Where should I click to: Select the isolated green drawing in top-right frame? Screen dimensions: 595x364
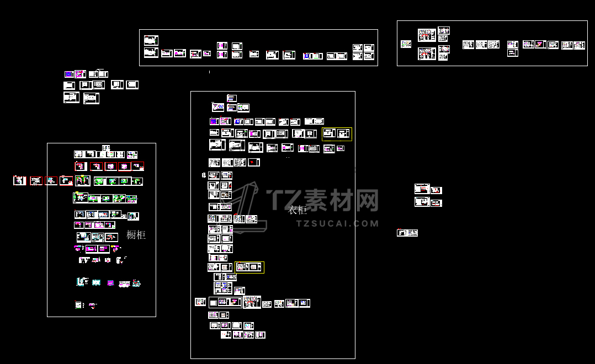click(x=406, y=44)
